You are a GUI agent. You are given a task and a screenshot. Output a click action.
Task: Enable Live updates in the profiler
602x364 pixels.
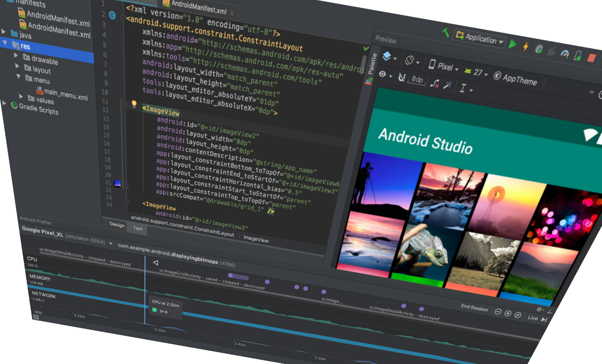click(x=532, y=317)
